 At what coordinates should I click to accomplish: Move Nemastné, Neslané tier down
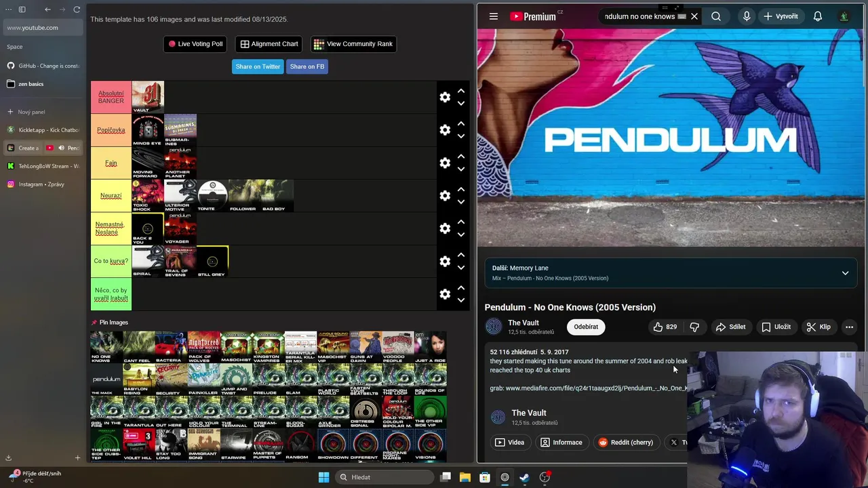coord(461,235)
